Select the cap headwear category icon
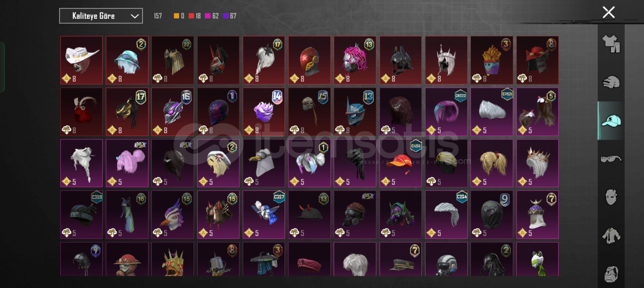This screenshot has height=288, width=644. (611, 121)
